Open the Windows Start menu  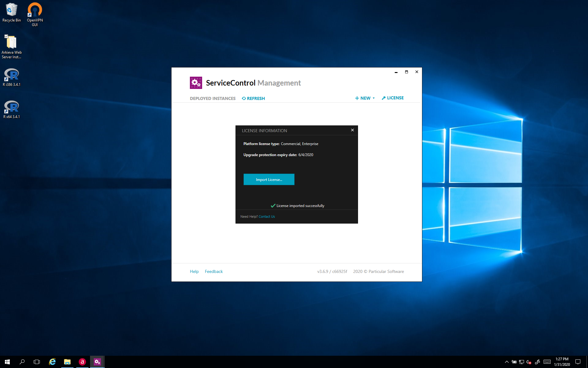[7, 362]
